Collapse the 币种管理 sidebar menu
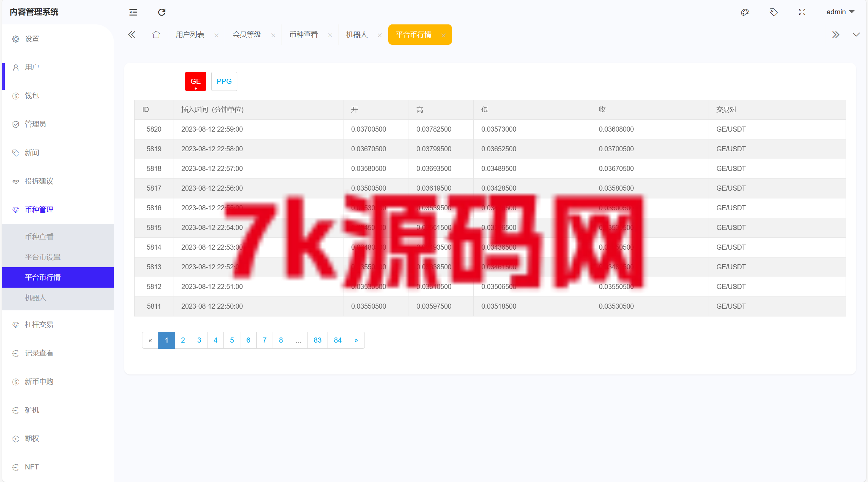 58,210
